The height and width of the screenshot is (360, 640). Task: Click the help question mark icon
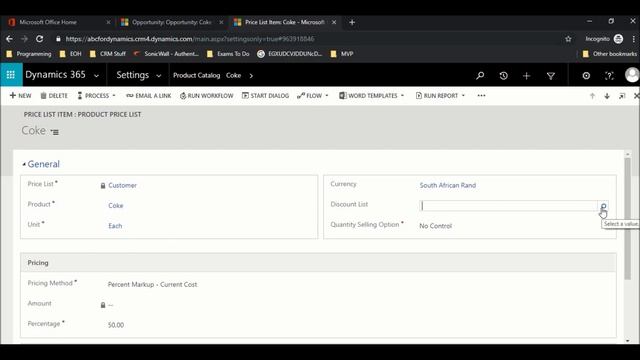point(609,76)
